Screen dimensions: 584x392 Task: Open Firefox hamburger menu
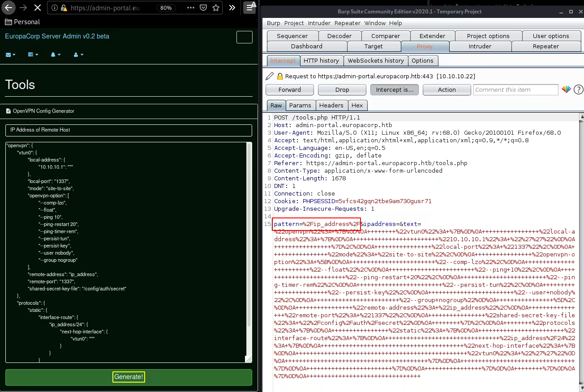click(x=249, y=8)
